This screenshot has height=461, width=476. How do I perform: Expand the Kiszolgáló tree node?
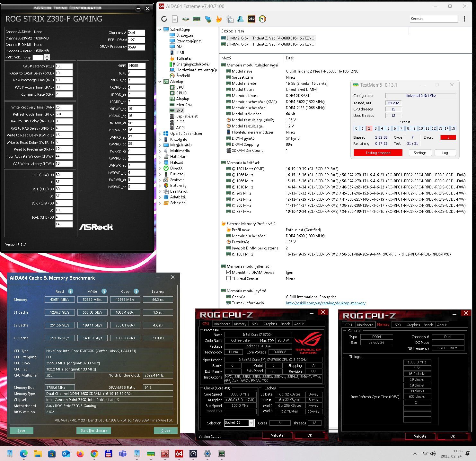pos(160,139)
